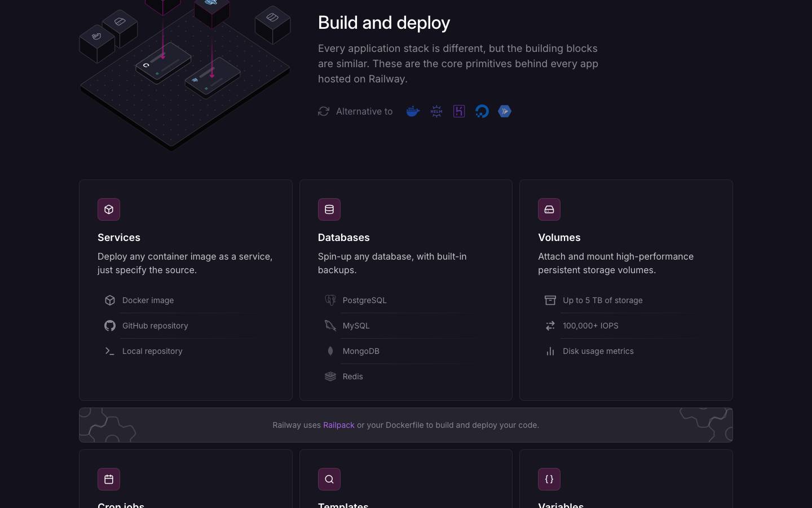Click the Variables curly braces icon
Image resolution: width=812 pixels, height=508 pixels.
click(x=549, y=479)
